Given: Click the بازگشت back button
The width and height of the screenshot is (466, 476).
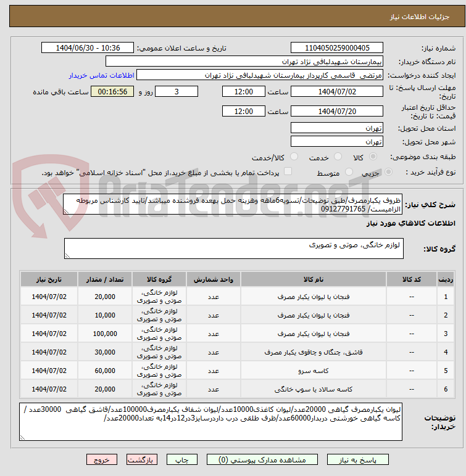Looking at the screenshot, I should (142, 459).
